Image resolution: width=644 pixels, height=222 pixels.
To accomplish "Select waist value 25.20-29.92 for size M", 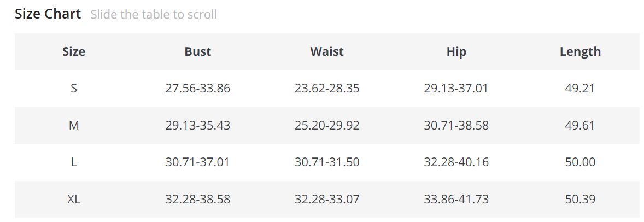I will [x=327, y=125].
